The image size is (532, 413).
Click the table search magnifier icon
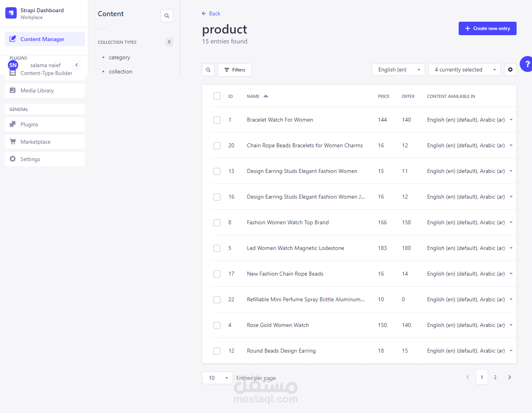208,70
